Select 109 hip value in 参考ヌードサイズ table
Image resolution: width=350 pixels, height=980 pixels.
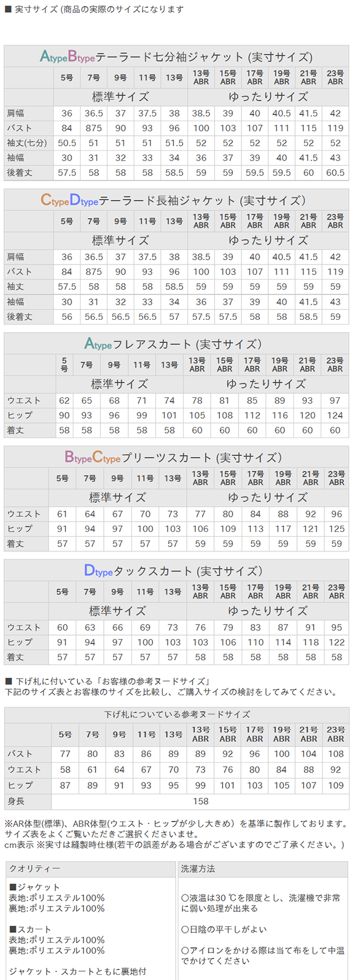pos(336,785)
